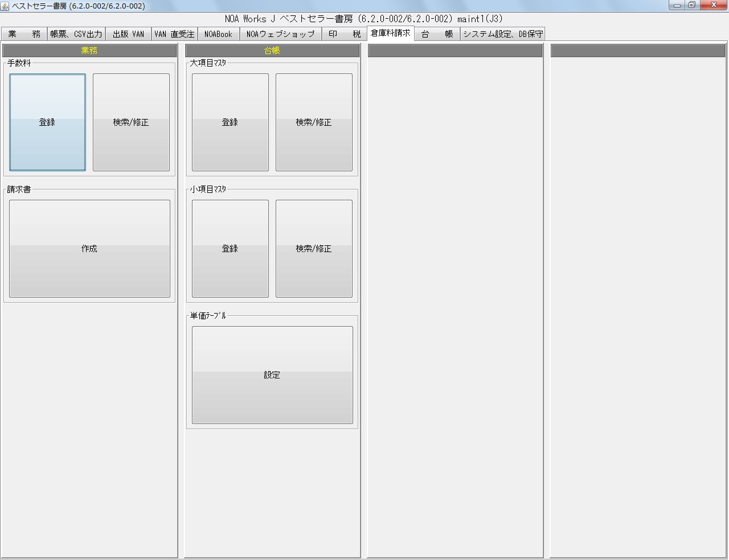Click the Java icon in title bar

coord(5,6)
